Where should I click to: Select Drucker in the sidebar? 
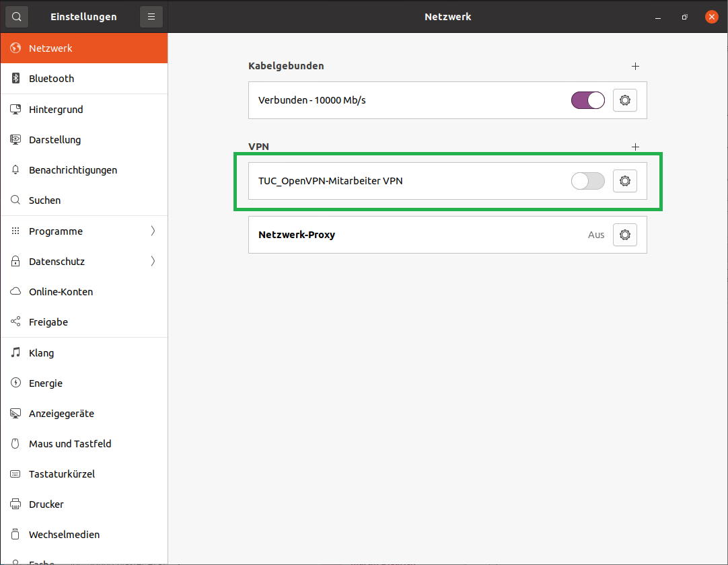point(46,504)
